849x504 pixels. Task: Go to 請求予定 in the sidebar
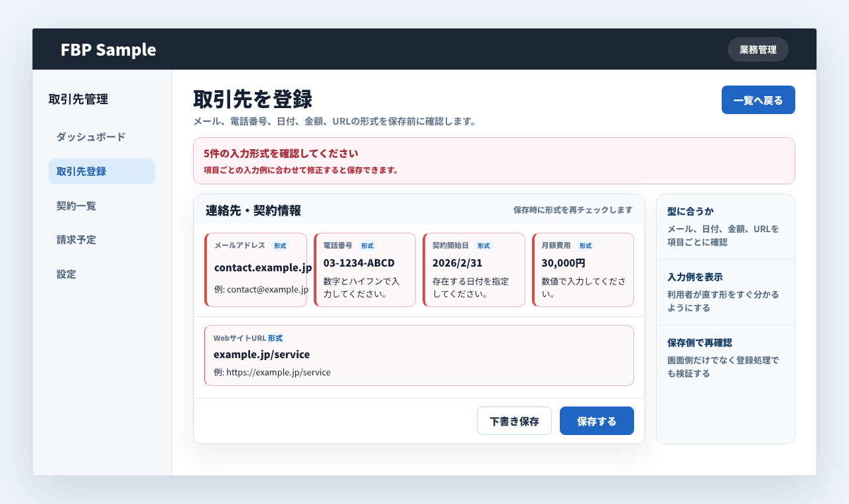click(x=101, y=239)
